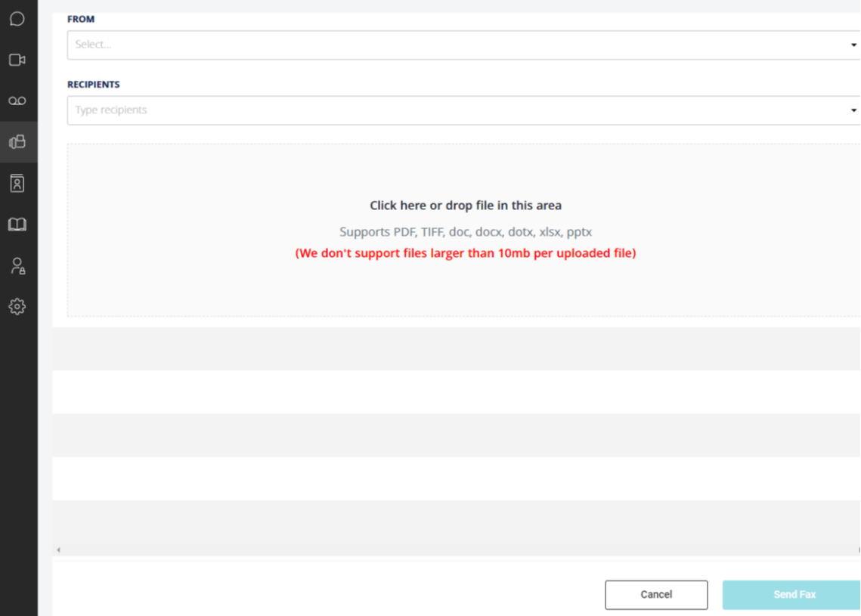Click the Type recipients input field
861x616 pixels.
click(463, 110)
